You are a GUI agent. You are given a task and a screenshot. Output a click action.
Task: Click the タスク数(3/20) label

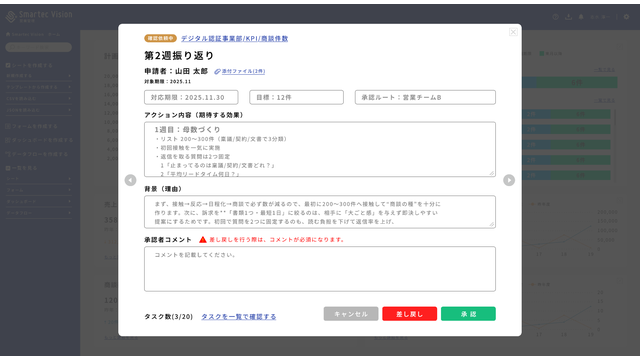(168, 317)
